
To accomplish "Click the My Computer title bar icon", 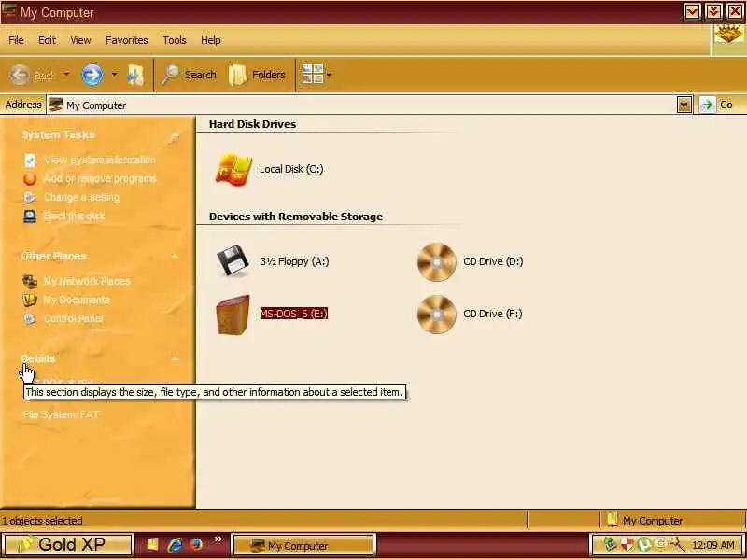I will 9,11.
